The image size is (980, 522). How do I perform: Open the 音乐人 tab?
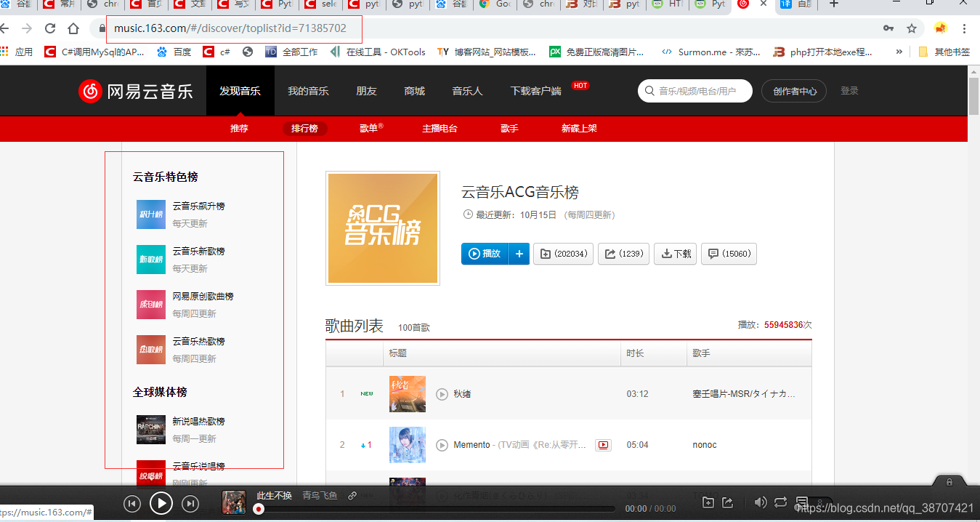[467, 91]
